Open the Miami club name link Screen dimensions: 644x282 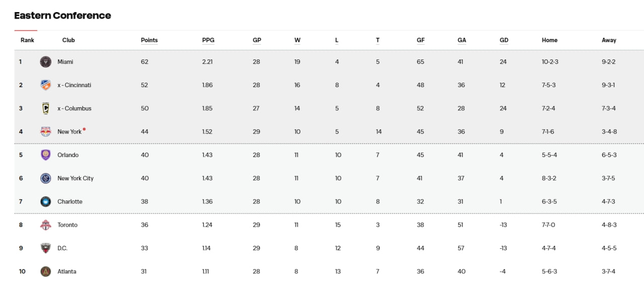coord(65,62)
